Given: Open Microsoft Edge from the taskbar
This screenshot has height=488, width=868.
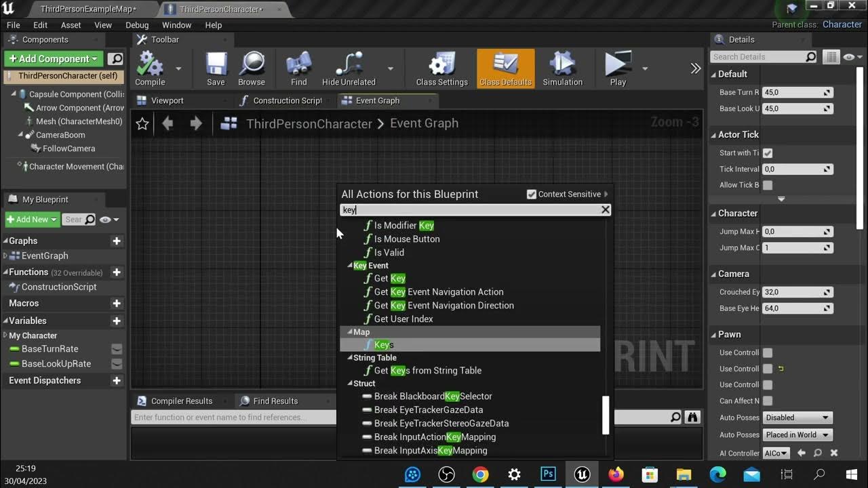Looking at the screenshot, I should click(x=717, y=474).
